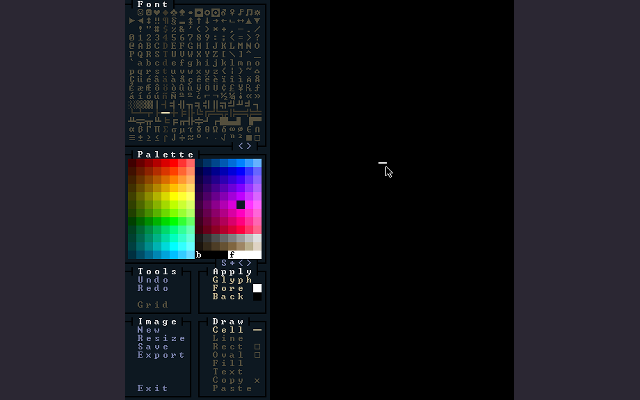Click the dark selected swatch among magentas

(x=240, y=204)
